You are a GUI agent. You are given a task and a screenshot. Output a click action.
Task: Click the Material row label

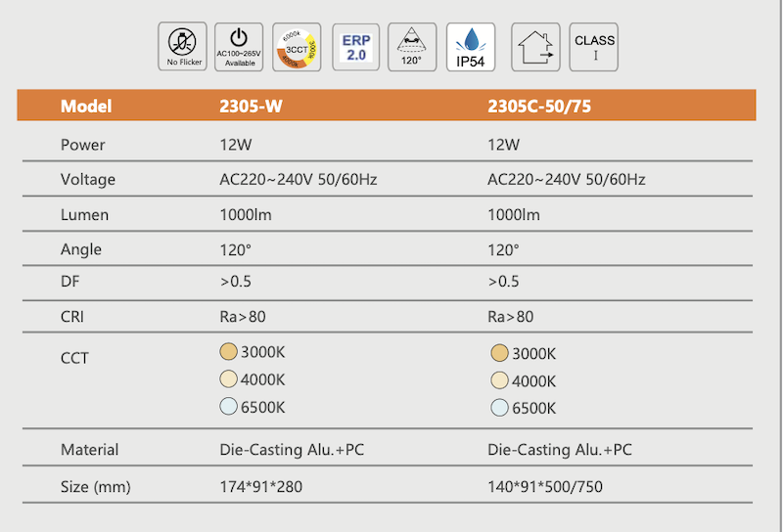click(x=89, y=450)
